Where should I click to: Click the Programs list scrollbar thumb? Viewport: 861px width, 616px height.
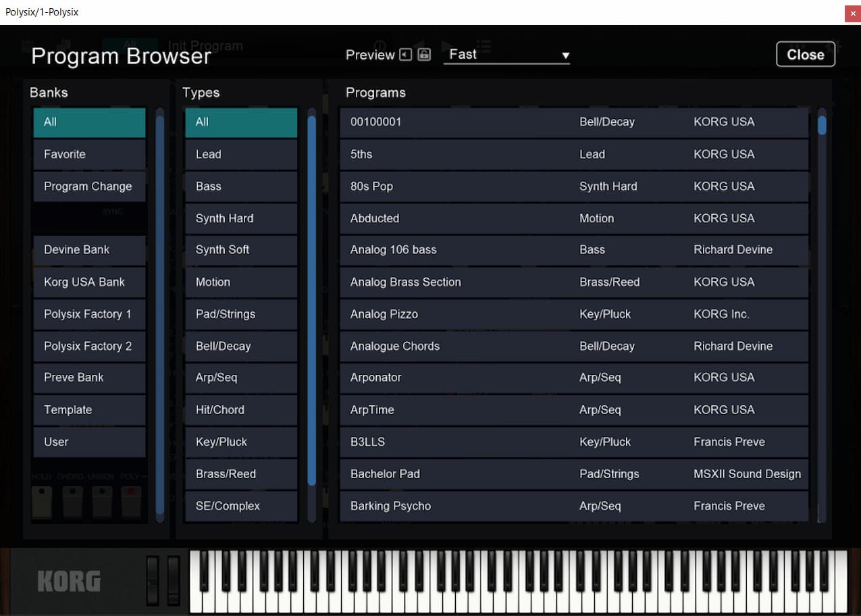pyautogui.click(x=822, y=126)
